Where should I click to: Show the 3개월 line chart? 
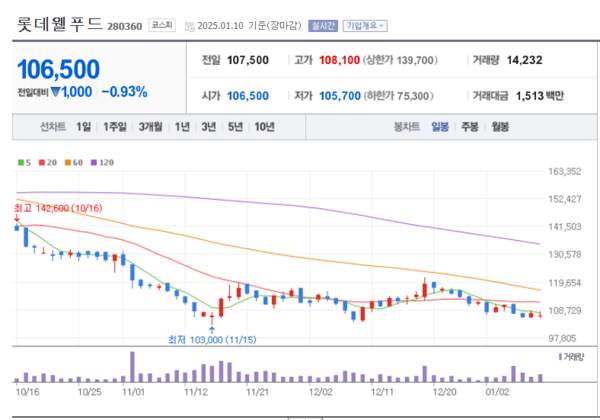(x=151, y=127)
